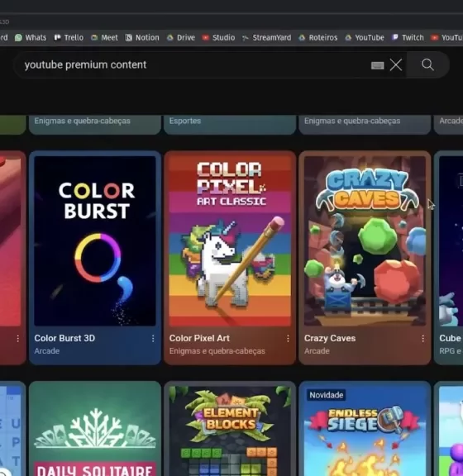Open the Meet bookmark
The image size is (463, 476).
[x=104, y=38]
